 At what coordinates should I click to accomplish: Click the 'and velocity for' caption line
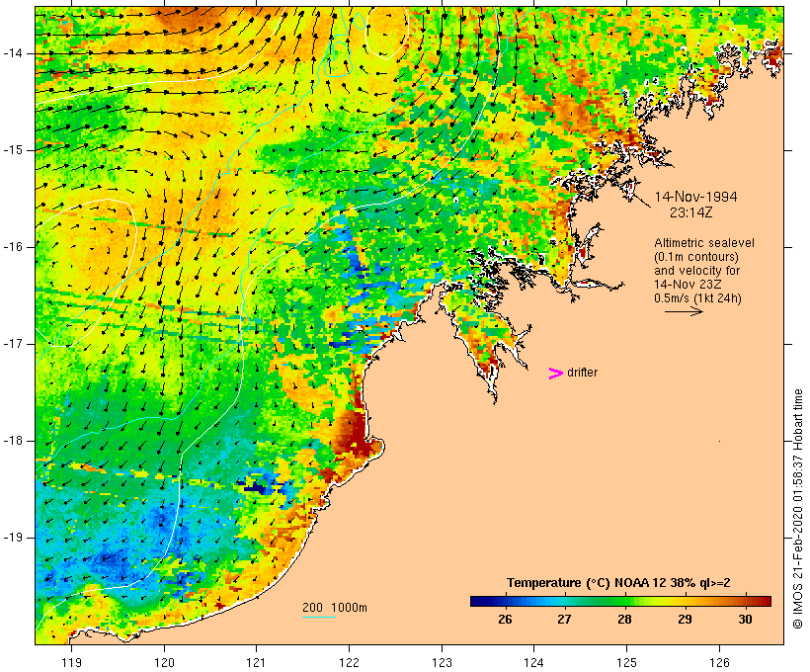696,271
